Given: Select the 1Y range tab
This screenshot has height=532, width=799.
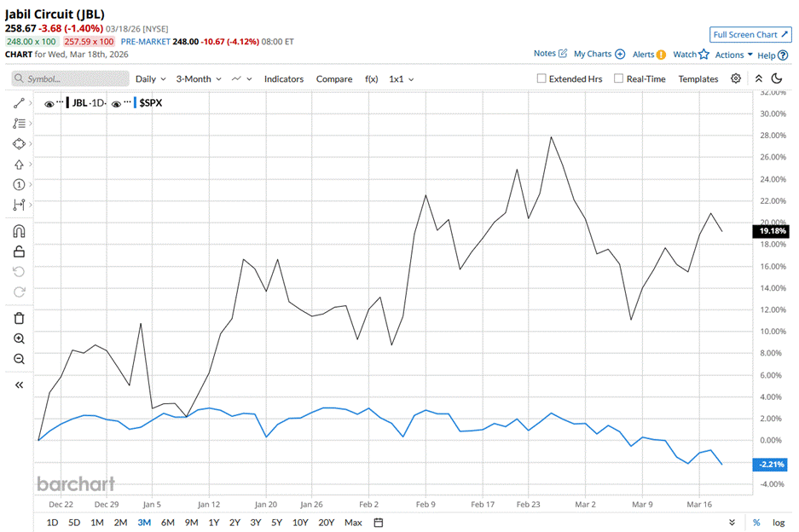Looking at the screenshot, I should 213,523.
